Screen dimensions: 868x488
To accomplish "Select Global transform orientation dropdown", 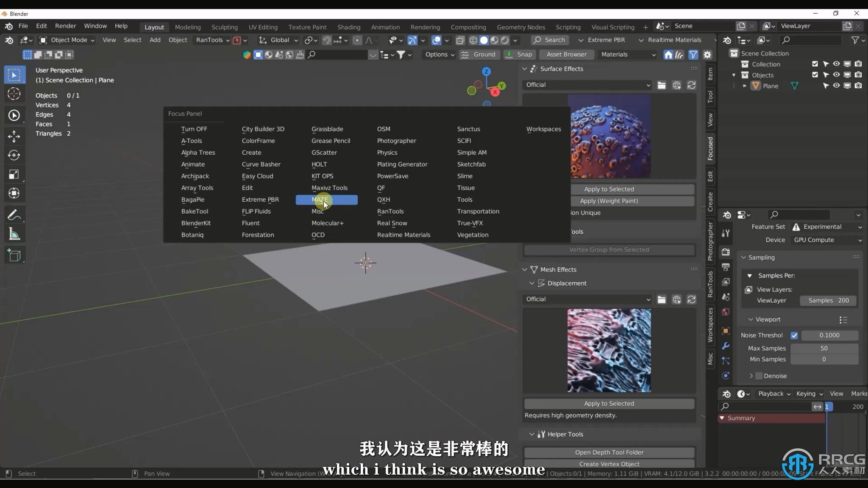I will (x=283, y=40).
